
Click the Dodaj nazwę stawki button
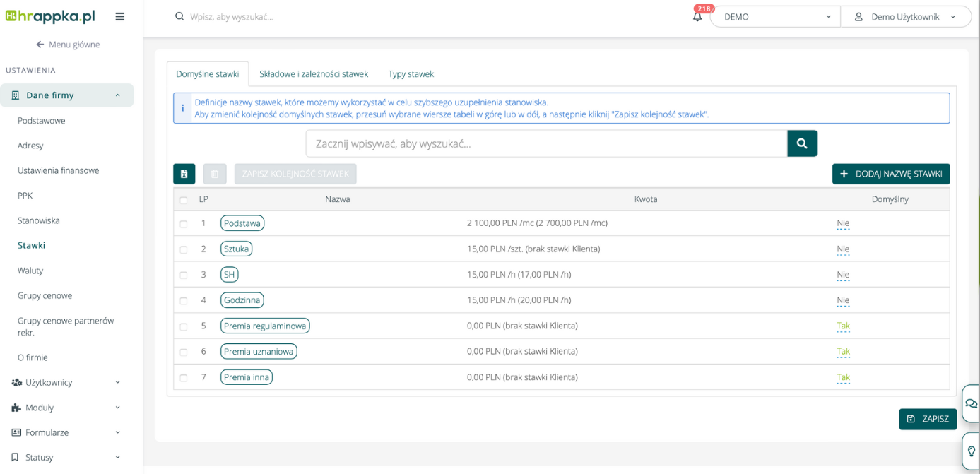coord(890,174)
